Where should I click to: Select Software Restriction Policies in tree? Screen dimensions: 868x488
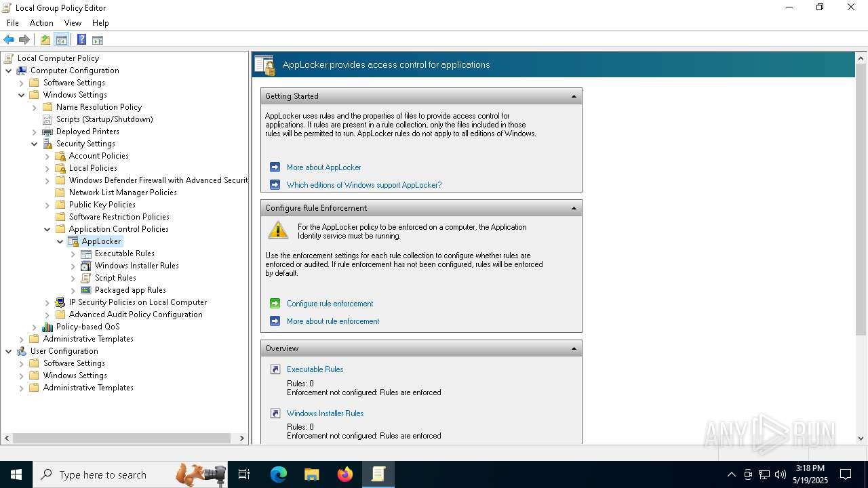click(119, 217)
